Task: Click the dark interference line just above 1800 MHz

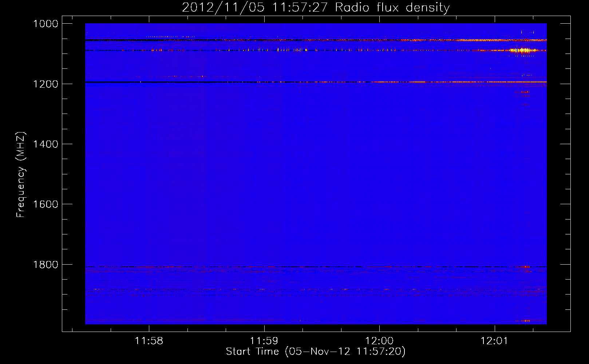Action: click(x=316, y=267)
